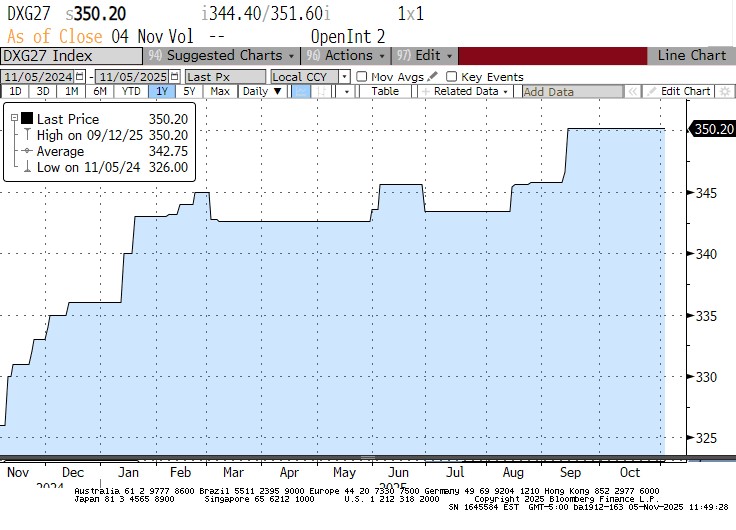Click the black Last Price color swatch

tap(26, 119)
